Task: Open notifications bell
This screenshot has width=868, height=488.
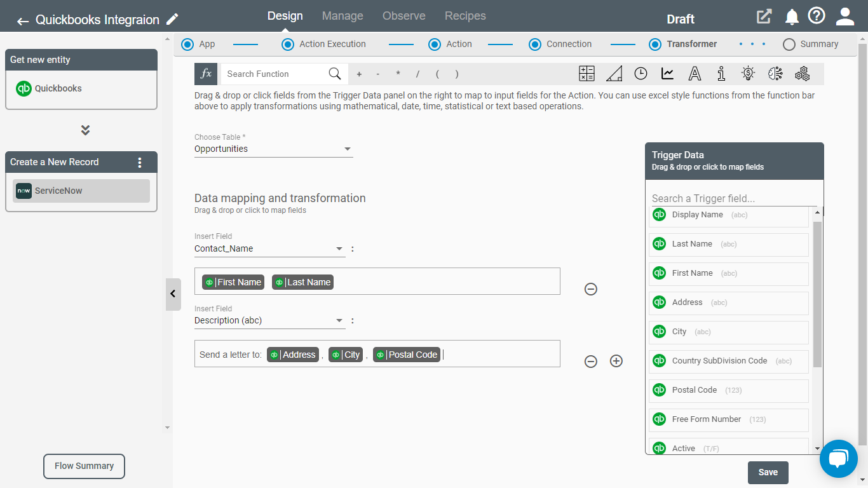Action: tap(792, 17)
